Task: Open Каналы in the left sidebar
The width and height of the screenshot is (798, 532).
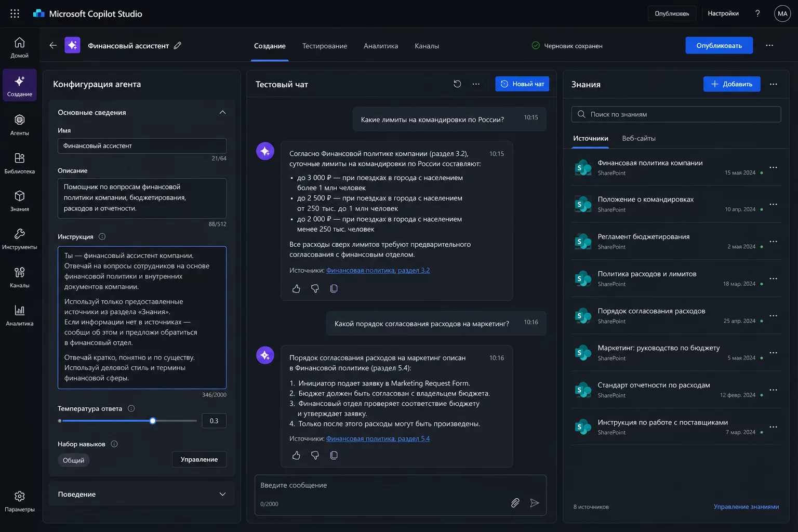Action: pyautogui.click(x=20, y=277)
